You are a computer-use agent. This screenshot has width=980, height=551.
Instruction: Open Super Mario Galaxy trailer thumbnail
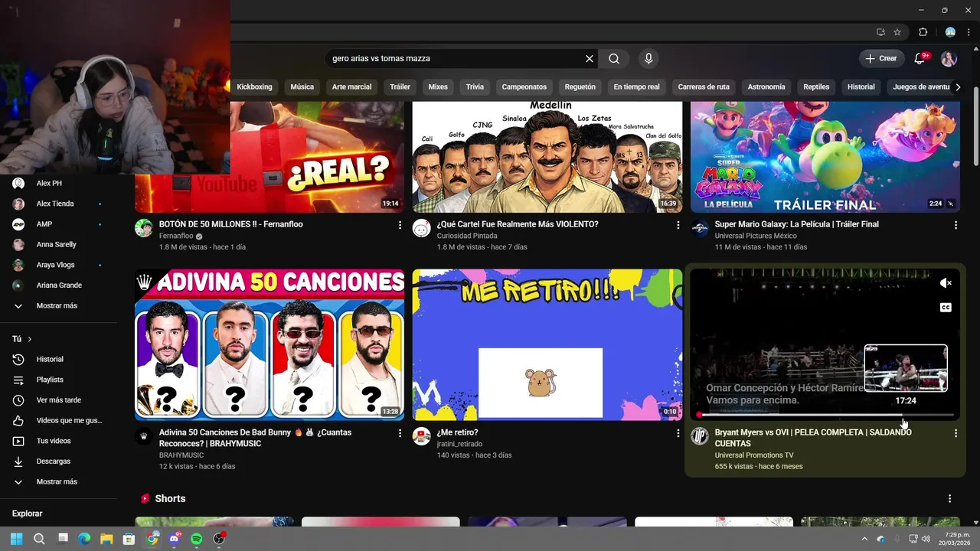(x=825, y=157)
